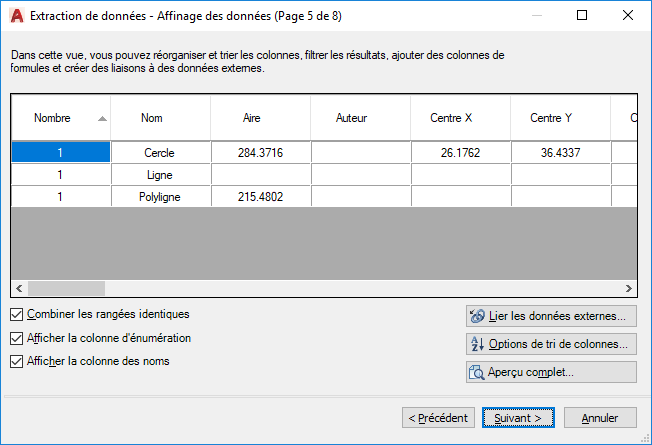Maximize the data extraction window

582,15
